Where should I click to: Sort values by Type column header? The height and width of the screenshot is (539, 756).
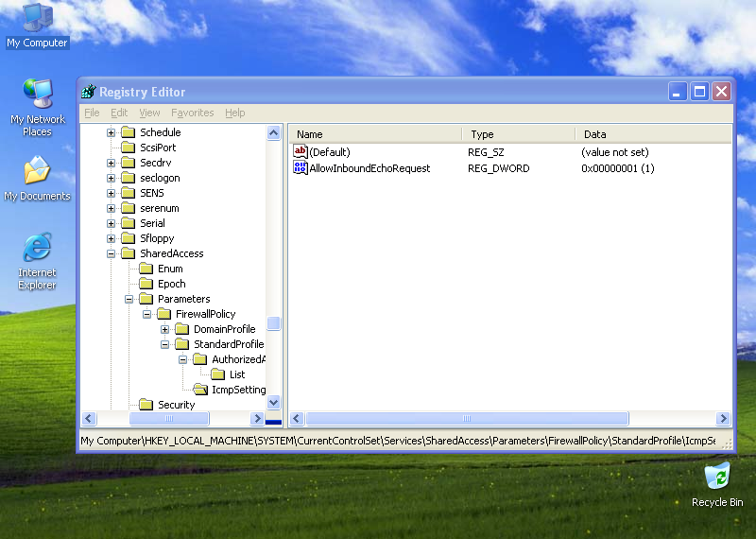pos(519,134)
